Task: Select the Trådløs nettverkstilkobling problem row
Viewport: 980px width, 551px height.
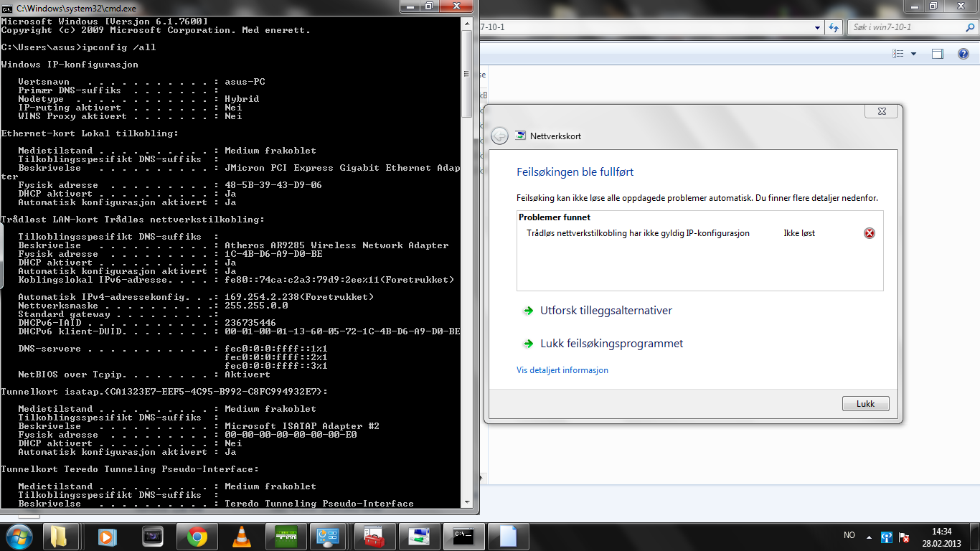Action: (699, 233)
